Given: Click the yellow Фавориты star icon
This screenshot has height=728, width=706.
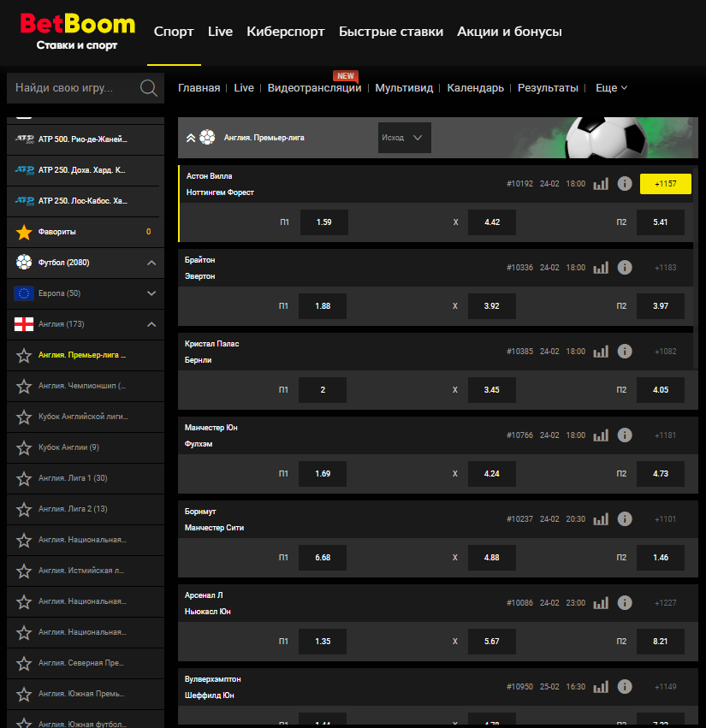Looking at the screenshot, I should click(24, 232).
